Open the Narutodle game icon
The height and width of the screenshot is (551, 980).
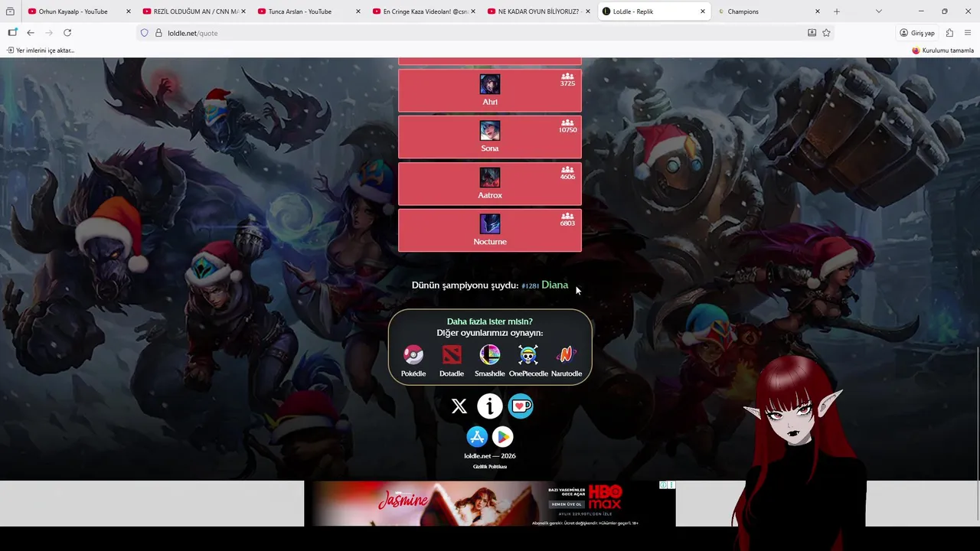coord(567,355)
